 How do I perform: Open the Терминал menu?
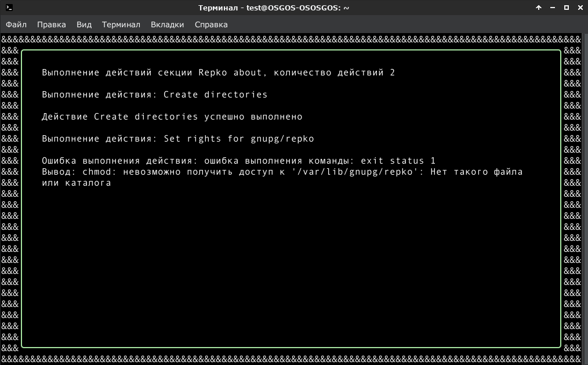[x=121, y=24]
